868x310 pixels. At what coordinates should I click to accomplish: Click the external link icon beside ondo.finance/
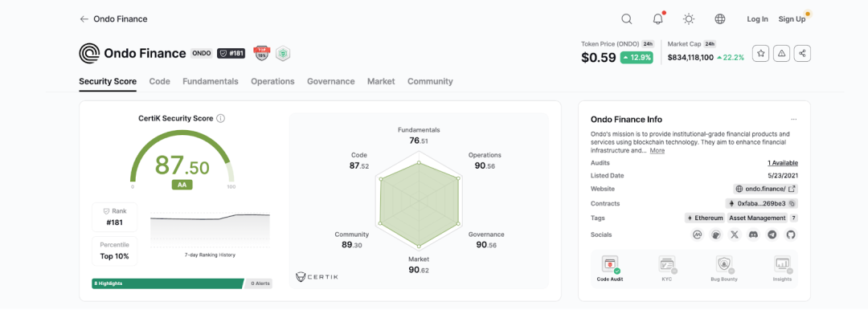click(x=792, y=189)
